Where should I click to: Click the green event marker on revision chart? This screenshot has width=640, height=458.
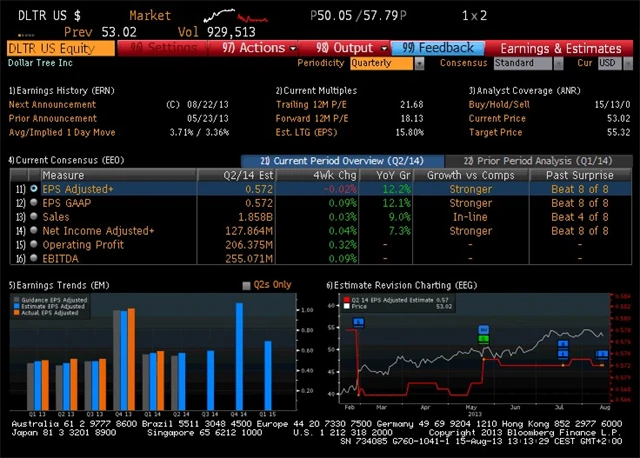[484, 339]
